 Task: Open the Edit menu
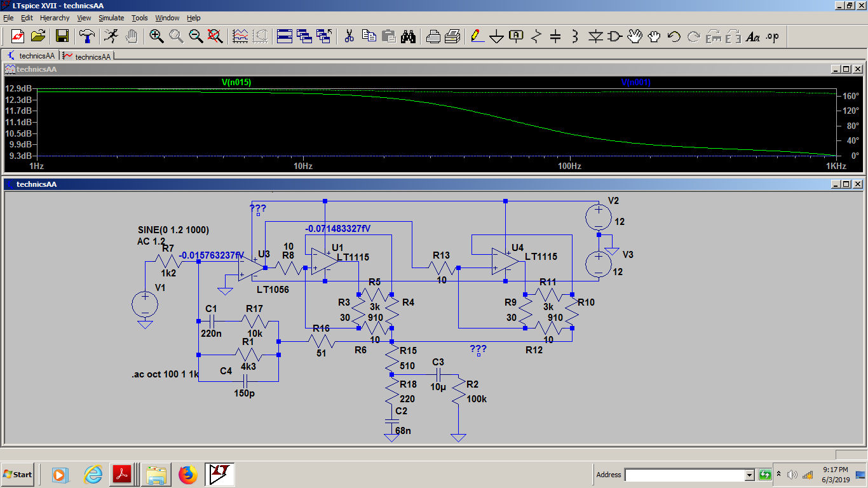click(27, 18)
